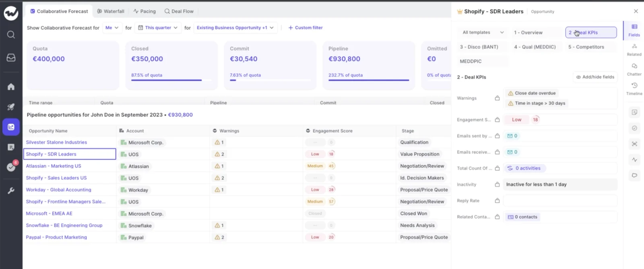The width and height of the screenshot is (644, 269).
Task: Click the Reply Rate empty field
Action: (x=560, y=201)
